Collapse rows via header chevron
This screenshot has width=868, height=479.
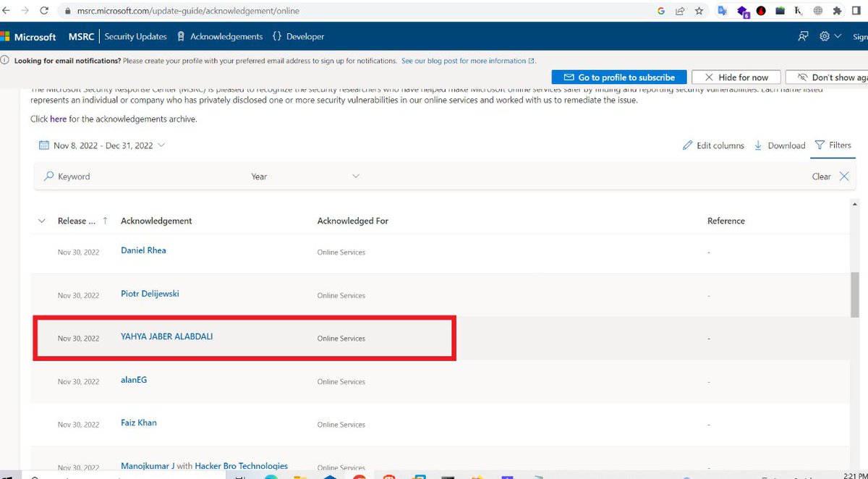click(41, 221)
